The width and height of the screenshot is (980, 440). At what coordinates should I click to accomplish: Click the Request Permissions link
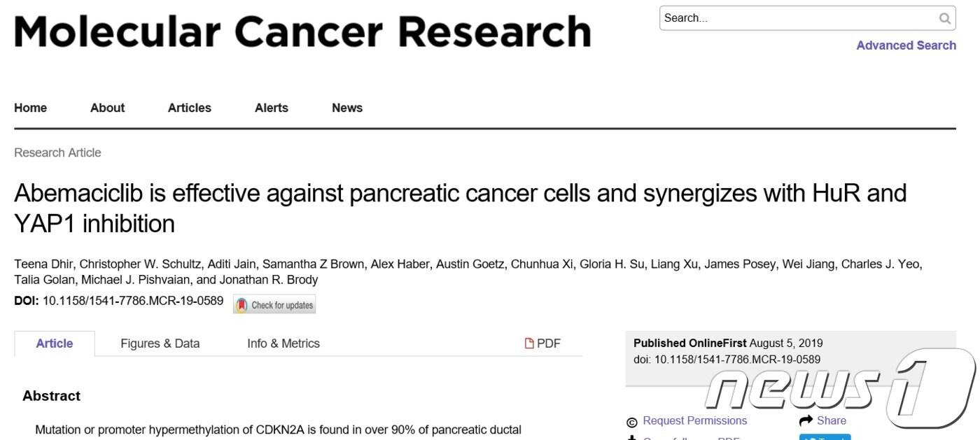coord(694,420)
